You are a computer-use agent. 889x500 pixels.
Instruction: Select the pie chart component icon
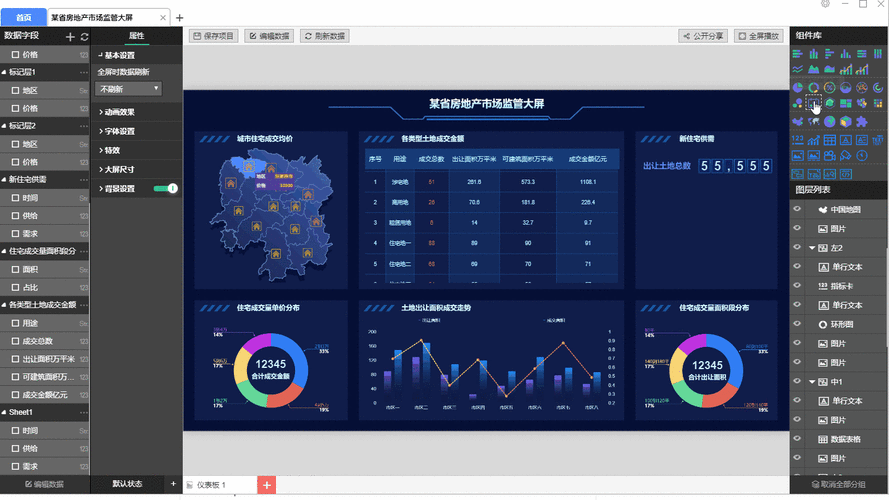[x=798, y=87]
